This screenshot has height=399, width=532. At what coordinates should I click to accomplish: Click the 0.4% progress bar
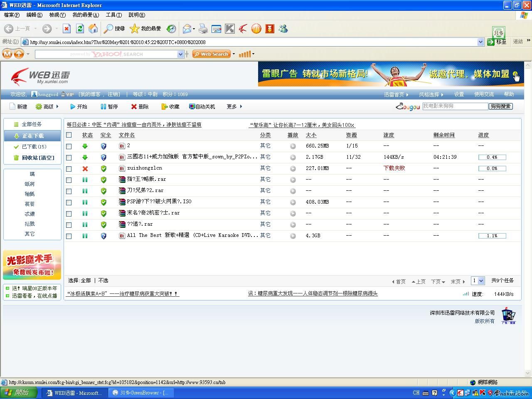tap(492, 158)
